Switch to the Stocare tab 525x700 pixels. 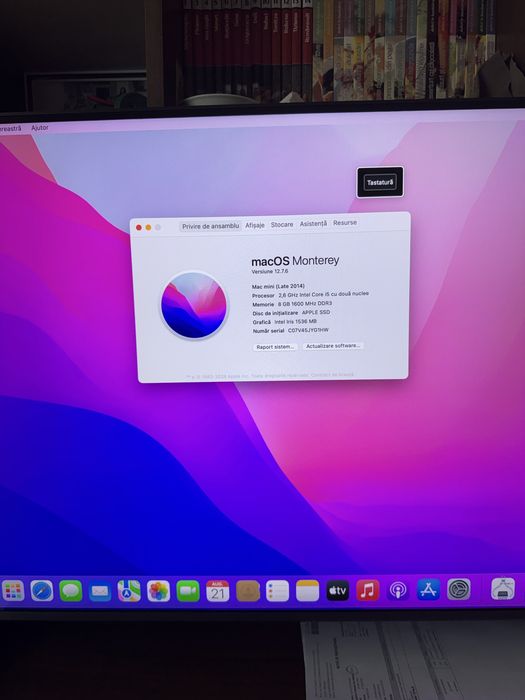pos(282,225)
